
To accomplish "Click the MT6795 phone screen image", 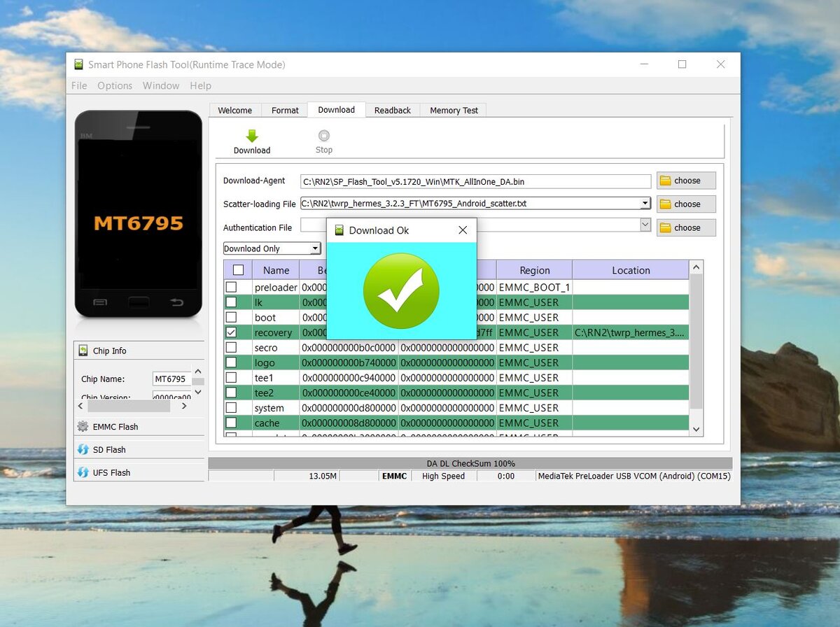I will [x=139, y=214].
